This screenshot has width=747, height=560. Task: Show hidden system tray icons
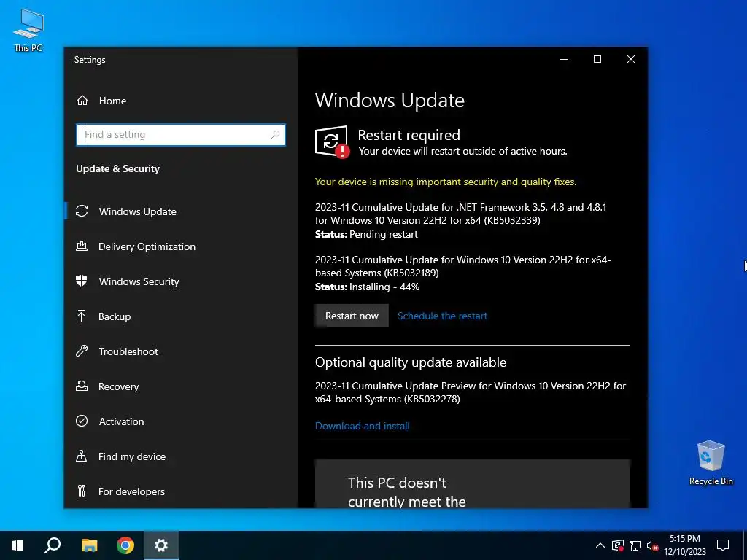click(600, 545)
